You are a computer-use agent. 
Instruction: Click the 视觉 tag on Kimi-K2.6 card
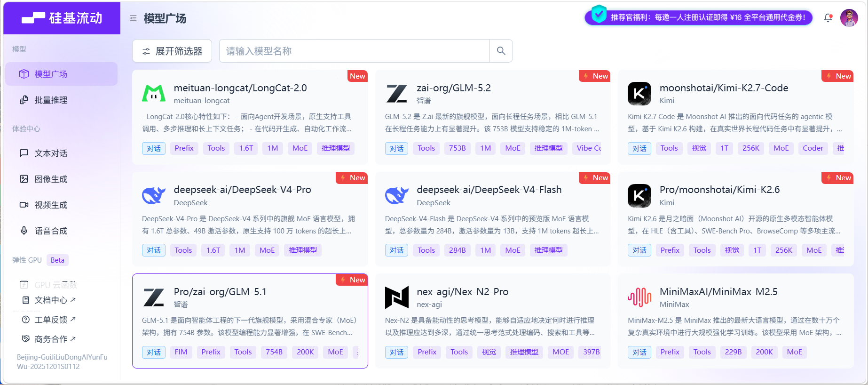(x=732, y=250)
